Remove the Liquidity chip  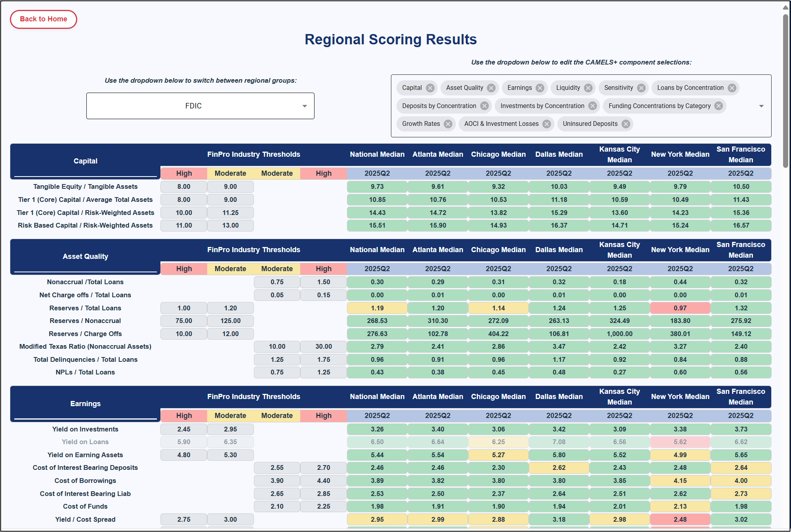[x=588, y=88]
